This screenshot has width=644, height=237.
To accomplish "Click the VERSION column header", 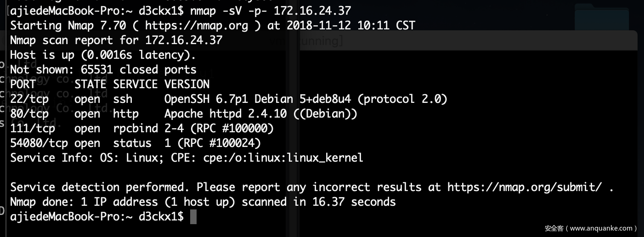I will tap(187, 85).
